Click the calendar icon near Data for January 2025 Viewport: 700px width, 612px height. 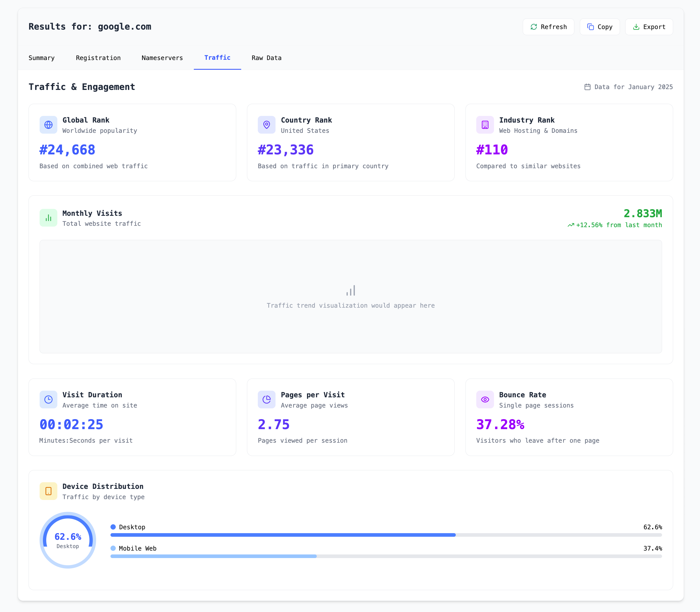587,87
